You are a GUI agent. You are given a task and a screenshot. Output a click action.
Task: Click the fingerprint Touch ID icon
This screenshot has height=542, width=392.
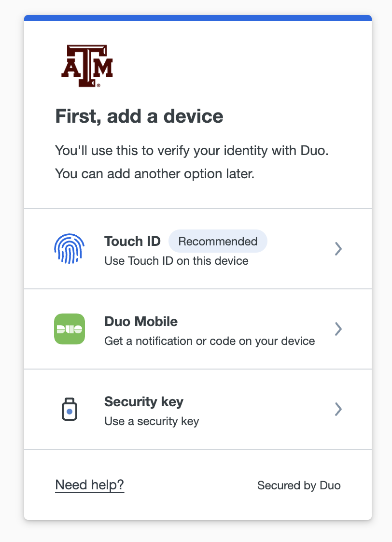coord(69,248)
